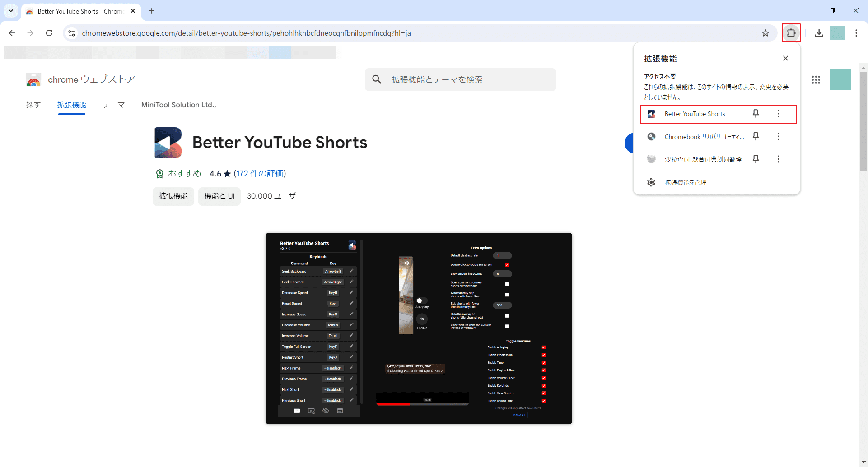Open the Google account avatar on page
The height and width of the screenshot is (467, 868).
point(840,79)
